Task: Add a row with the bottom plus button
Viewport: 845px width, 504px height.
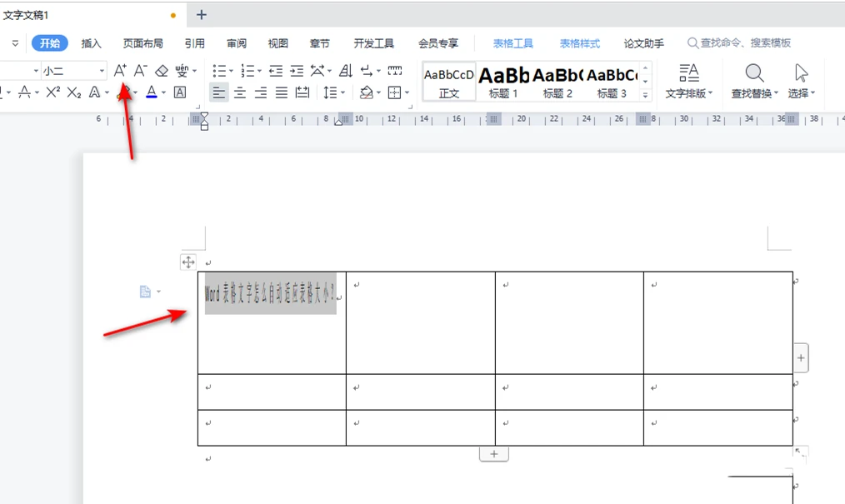Action: click(x=493, y=454)
